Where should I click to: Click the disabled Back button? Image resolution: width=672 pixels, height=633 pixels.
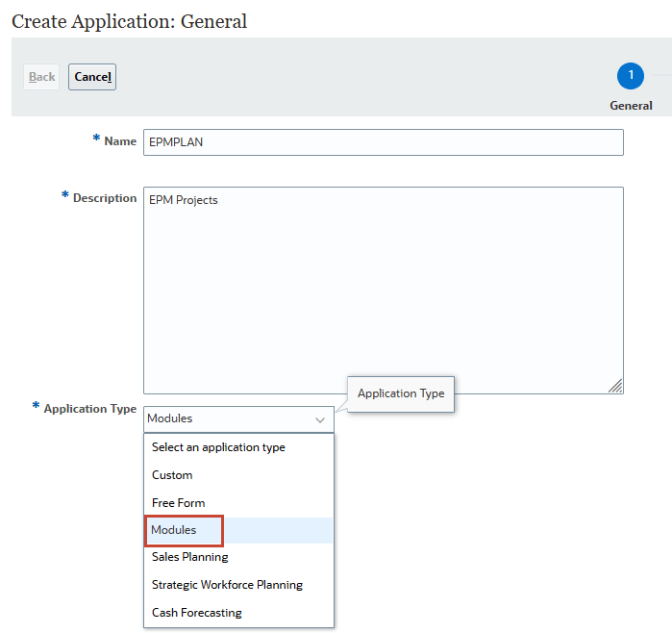click(41, 77)
